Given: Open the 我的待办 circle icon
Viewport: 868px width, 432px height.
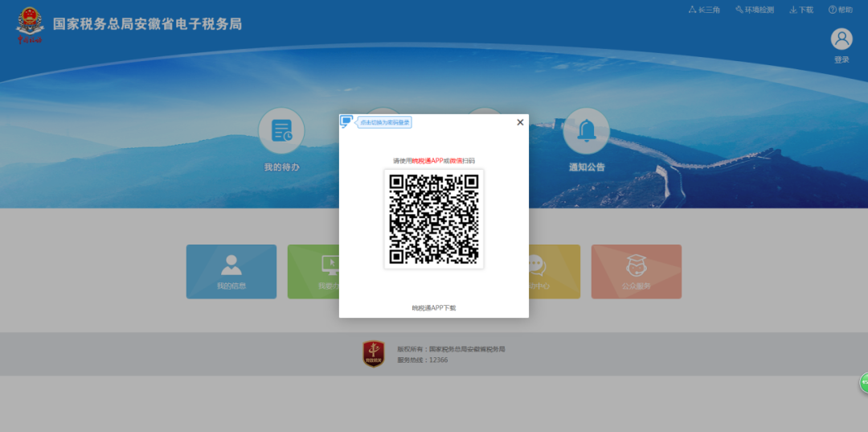Looking at the screenshot, I should coord(281,130).
